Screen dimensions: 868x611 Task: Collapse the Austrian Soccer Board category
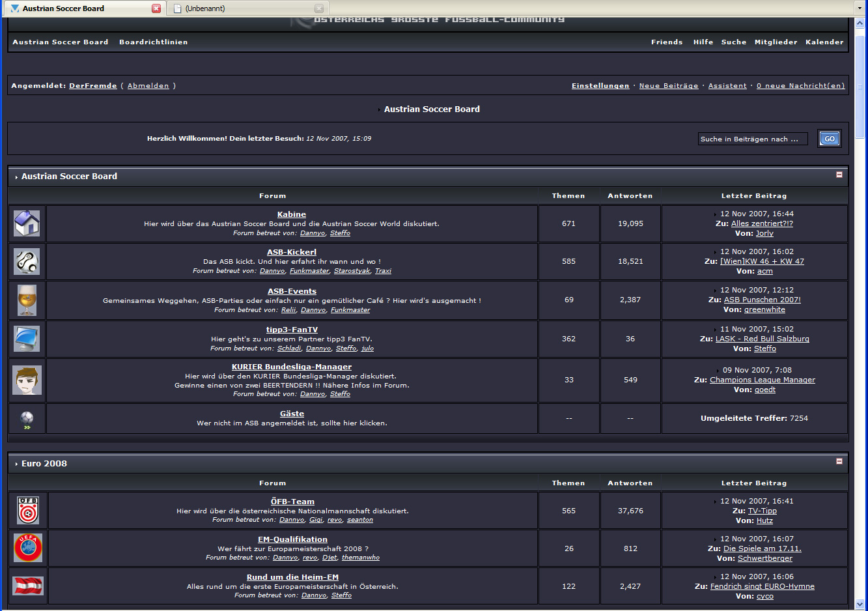pos(839,175)
